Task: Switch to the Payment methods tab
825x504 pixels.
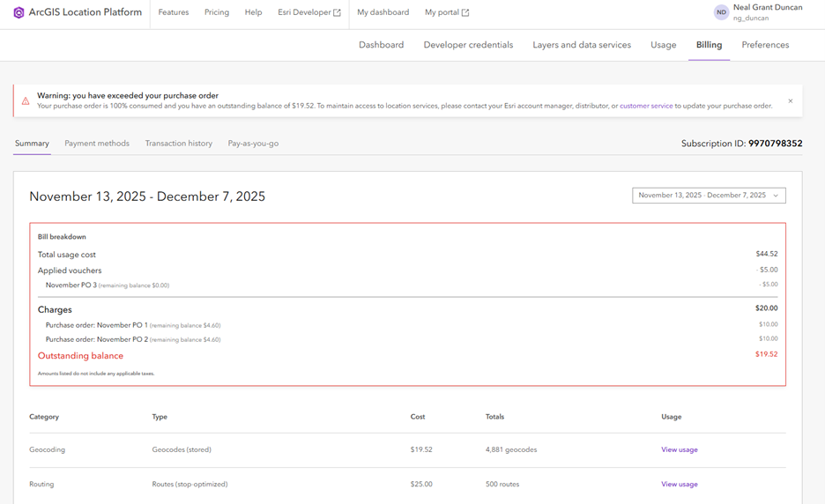Action: coord(97,144)
